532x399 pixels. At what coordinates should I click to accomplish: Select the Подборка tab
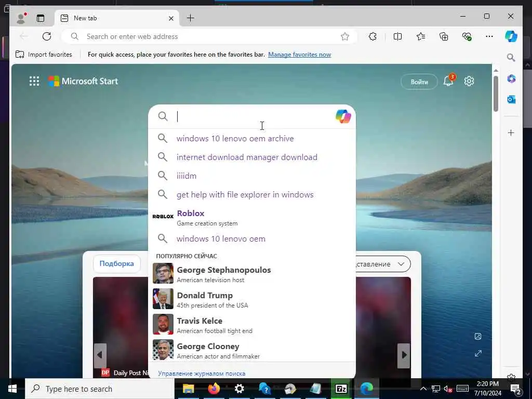pos(117,263)
